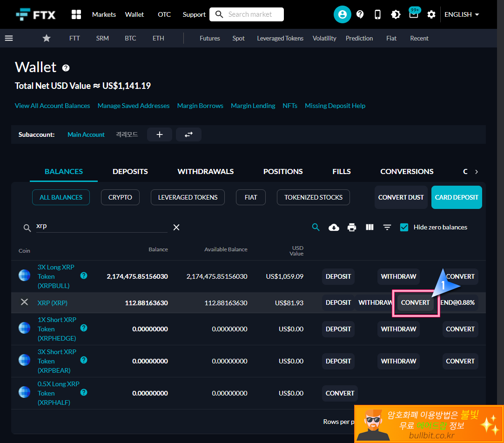Open Missing Deposit Help link
This screenshot has width=504, height=443.
335,106
